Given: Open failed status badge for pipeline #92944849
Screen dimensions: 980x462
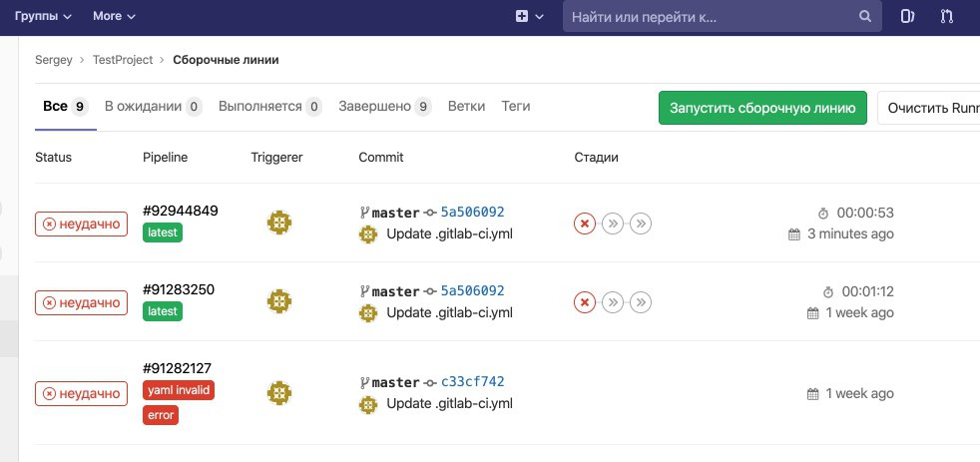Looking at the screenshot, I should point(81,224).
